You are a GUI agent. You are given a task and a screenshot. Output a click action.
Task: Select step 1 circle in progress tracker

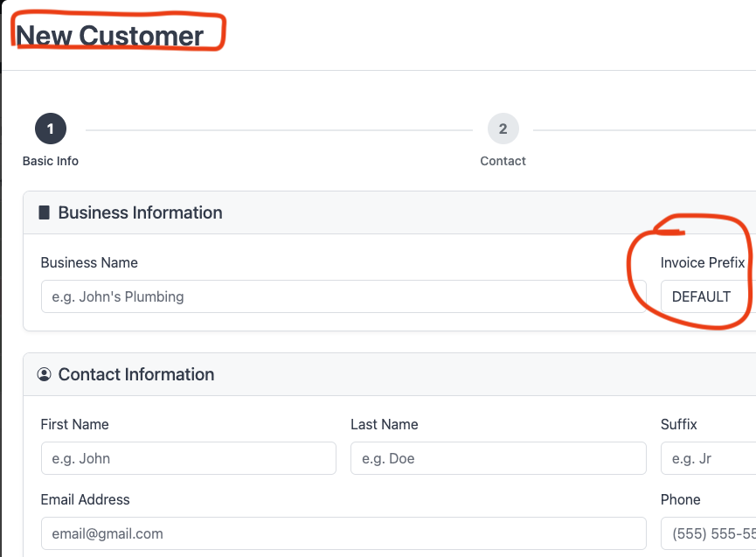tap(51, 129)
